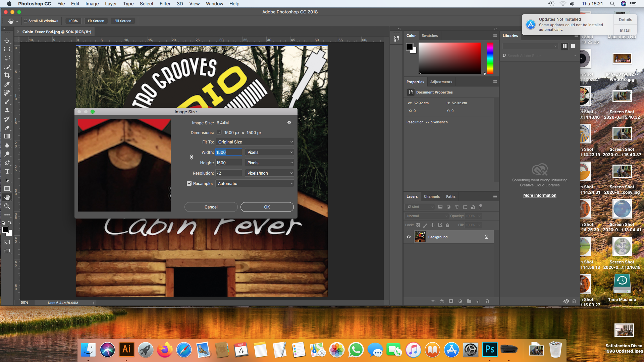Select the Lasso tool
Viewport: 644px width, 362px height.
[7, 58]
